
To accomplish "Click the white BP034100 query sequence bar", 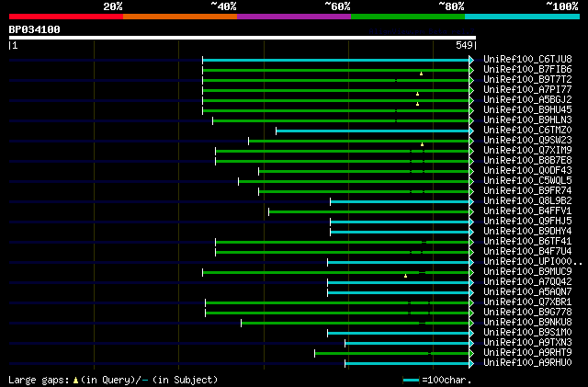I will coord(243,38).
